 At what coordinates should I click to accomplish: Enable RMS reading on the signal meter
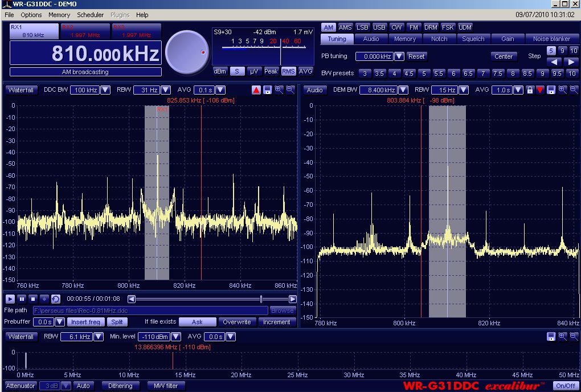tap(288, 71)
